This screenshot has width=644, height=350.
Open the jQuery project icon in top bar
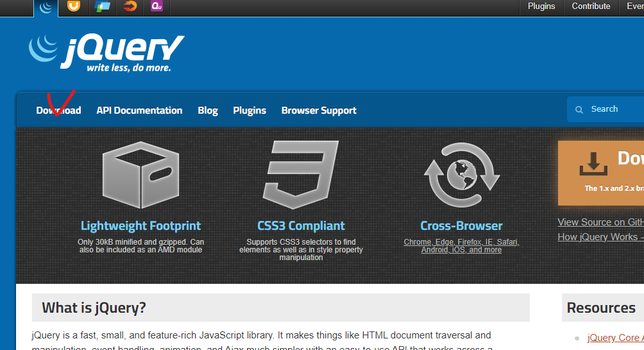point(46,8)
